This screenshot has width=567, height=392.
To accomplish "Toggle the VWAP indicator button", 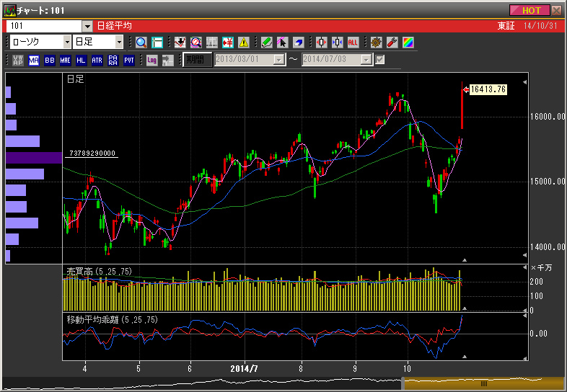I will (18, 60).
